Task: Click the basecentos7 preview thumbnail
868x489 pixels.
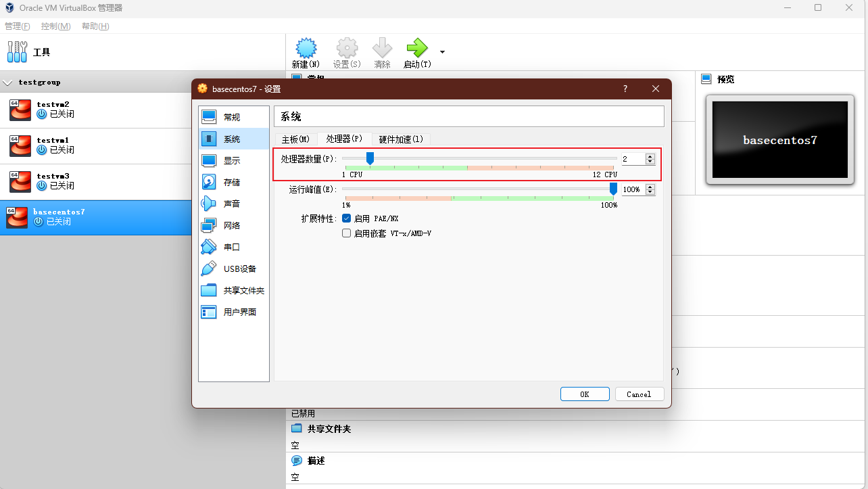Action: 780,140
